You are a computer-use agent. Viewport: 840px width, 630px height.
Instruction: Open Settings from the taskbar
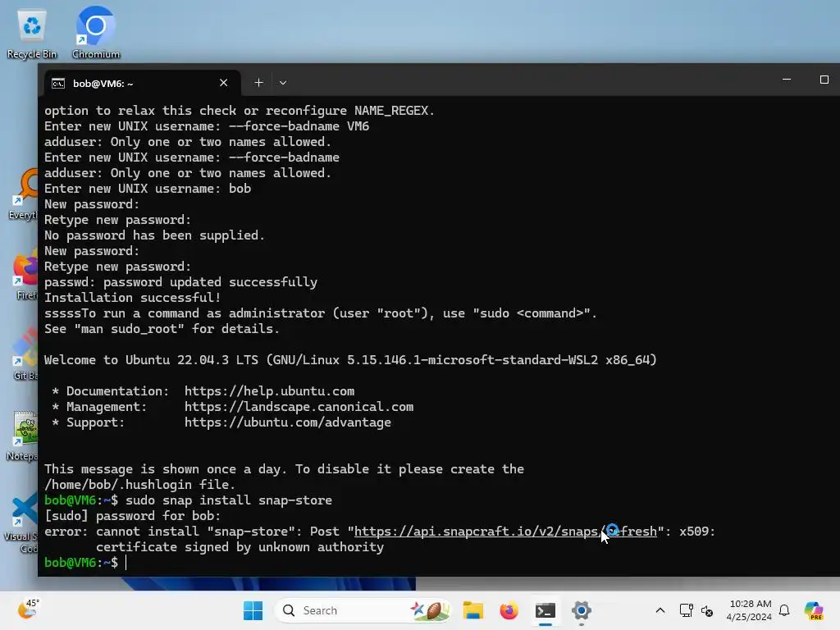[582, 610]
